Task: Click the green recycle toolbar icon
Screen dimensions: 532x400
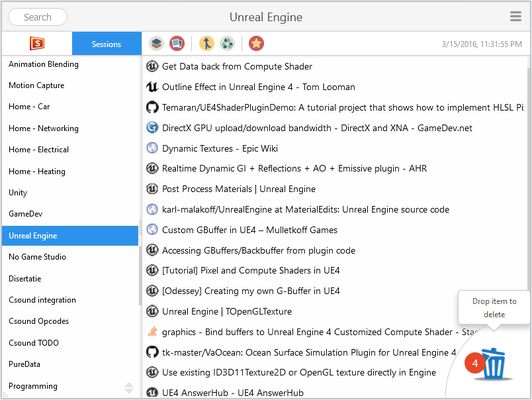Action: (227, 43)
